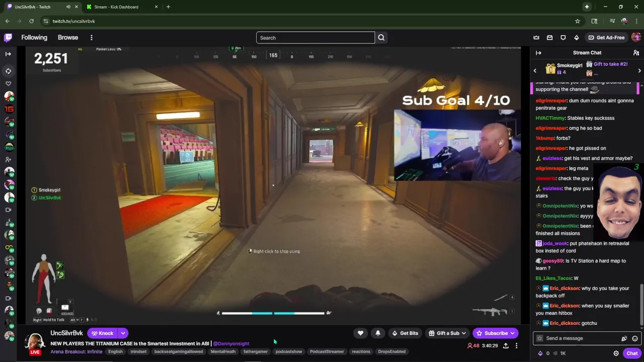
Task: Bookmark this page with the star icon
Action: (578, 21)
